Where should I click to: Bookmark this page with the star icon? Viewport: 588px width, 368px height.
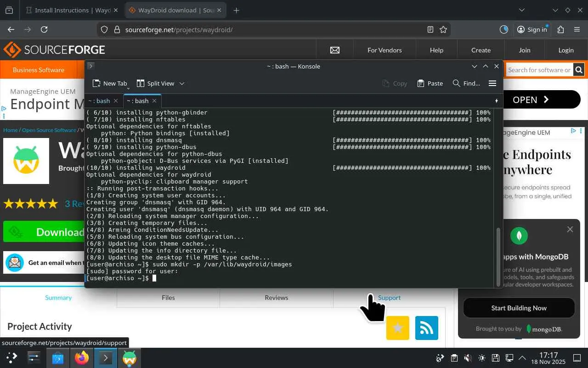(443, 29)
